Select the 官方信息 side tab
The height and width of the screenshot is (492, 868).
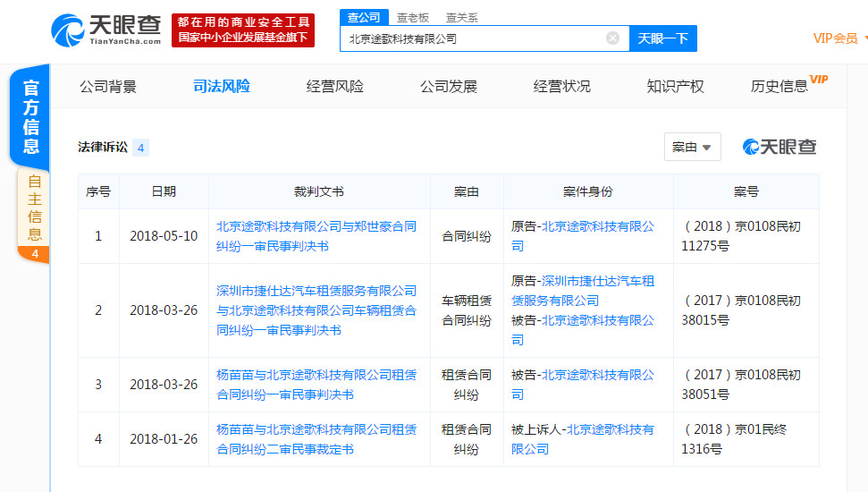pyautogui.click(x=31, y=117)
